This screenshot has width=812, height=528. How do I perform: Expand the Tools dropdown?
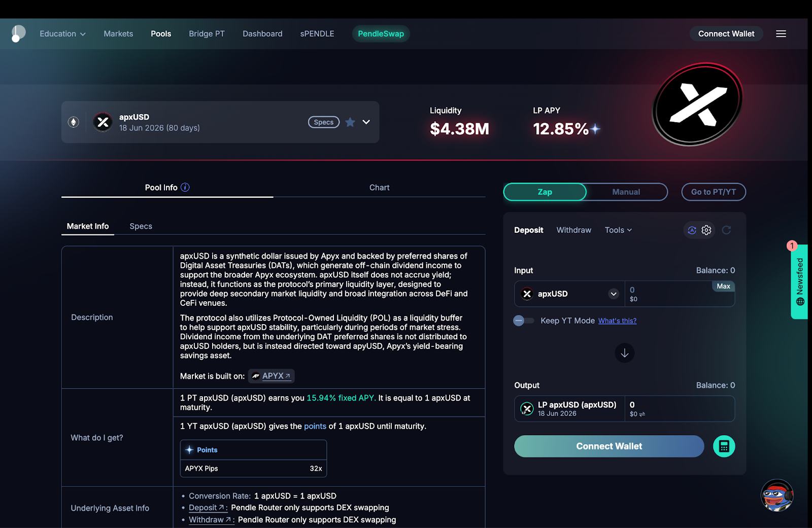pyautogui.click(x=618, y=230)
